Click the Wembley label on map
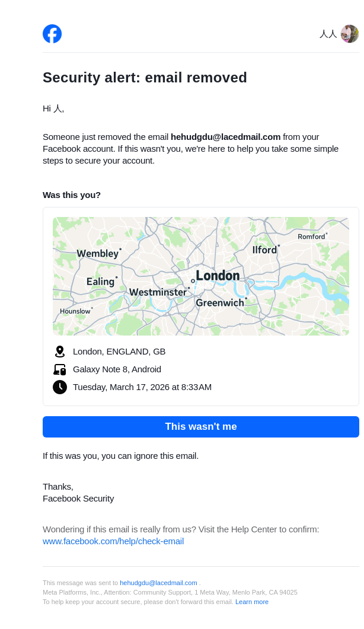The height and width of the screenshot is (629, 364). point(98,254)
